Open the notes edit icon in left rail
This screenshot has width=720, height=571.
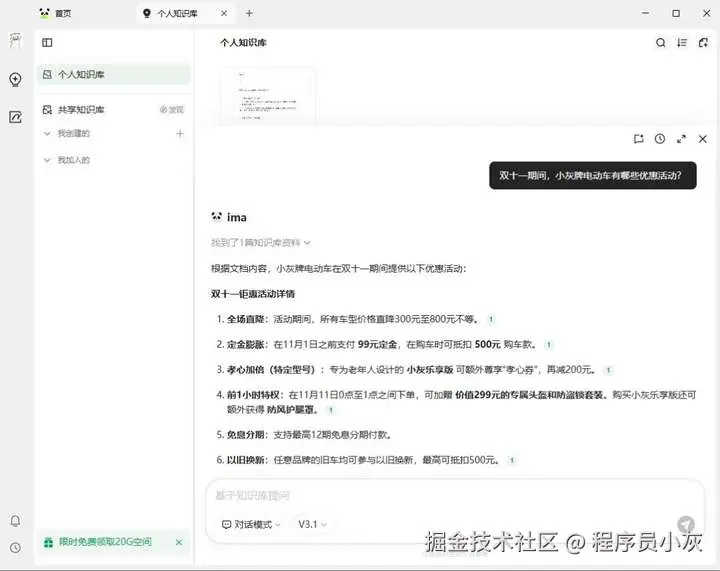15,117
